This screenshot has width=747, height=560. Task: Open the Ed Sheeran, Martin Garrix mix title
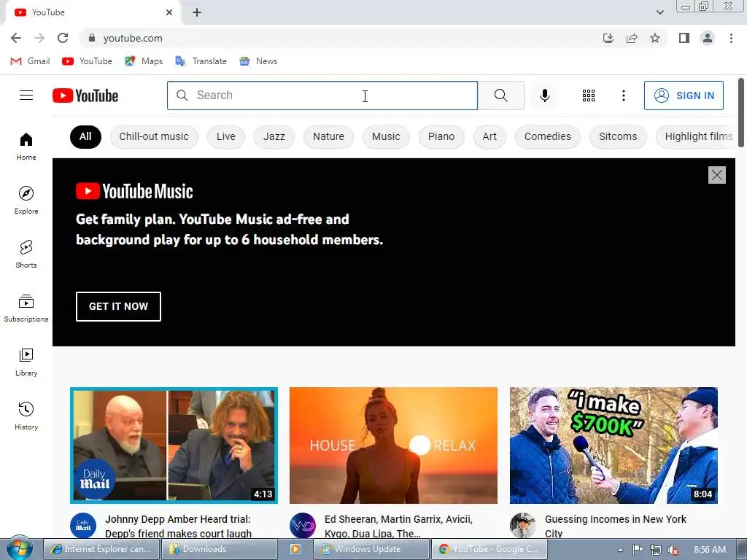398,526
